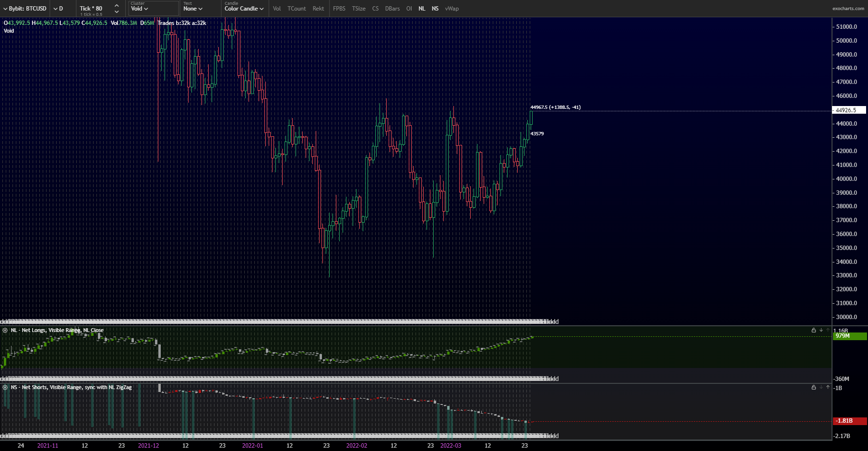Screen dimensions: 868x451
Task: Toggle the NL net longs indicator
Action: click(422, 9)
